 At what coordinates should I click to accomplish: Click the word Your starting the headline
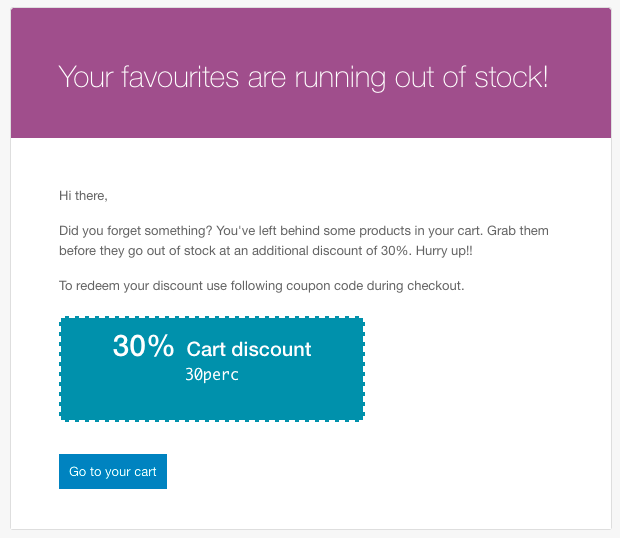[x=86, y=77]
